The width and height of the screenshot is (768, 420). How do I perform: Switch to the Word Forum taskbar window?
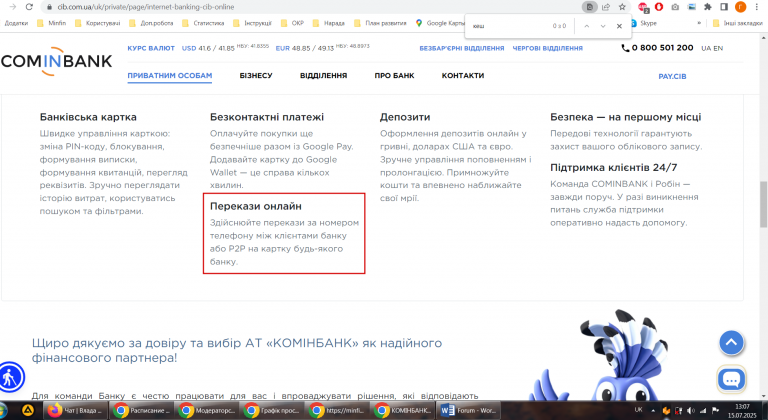468,410
